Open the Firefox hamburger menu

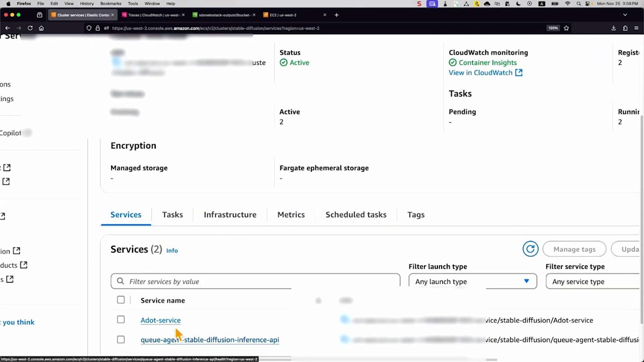(636, 28)
